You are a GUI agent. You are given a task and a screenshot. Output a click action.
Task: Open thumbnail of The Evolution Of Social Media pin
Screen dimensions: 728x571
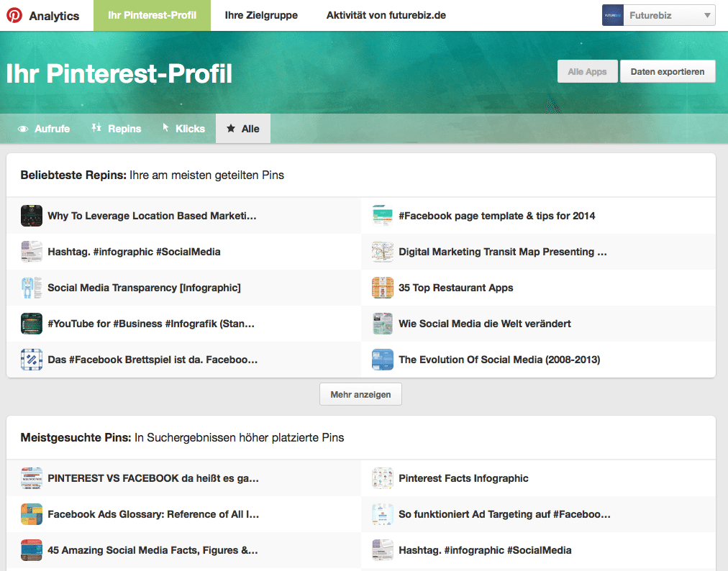coord(383,360)
